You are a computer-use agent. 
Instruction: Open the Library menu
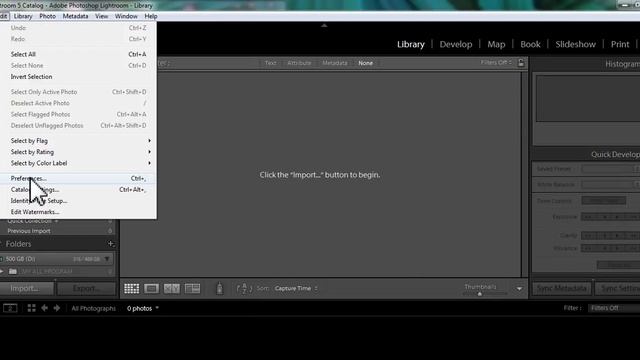click(x=23, y=16)
